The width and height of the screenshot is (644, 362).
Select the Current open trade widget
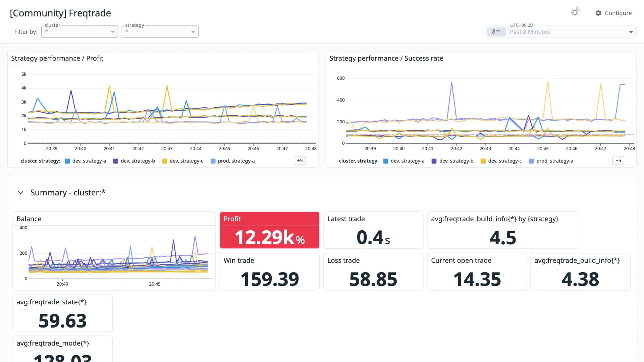477,271
